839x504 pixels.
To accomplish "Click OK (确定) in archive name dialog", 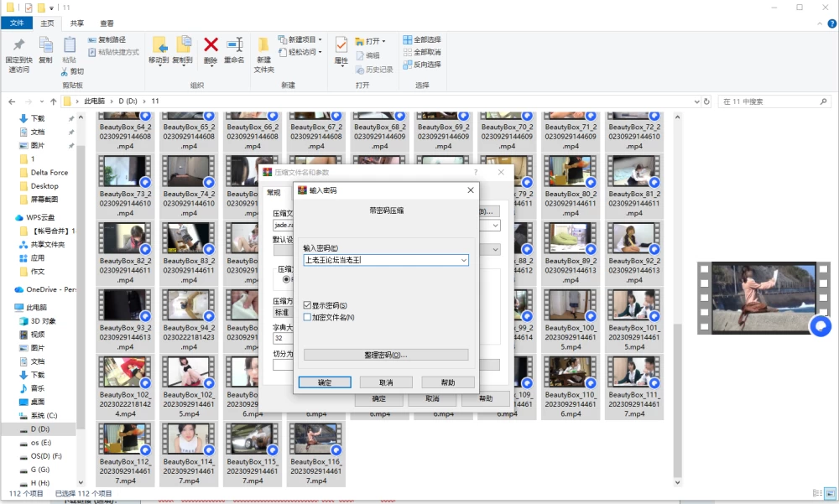I will (x=379, y=398).
